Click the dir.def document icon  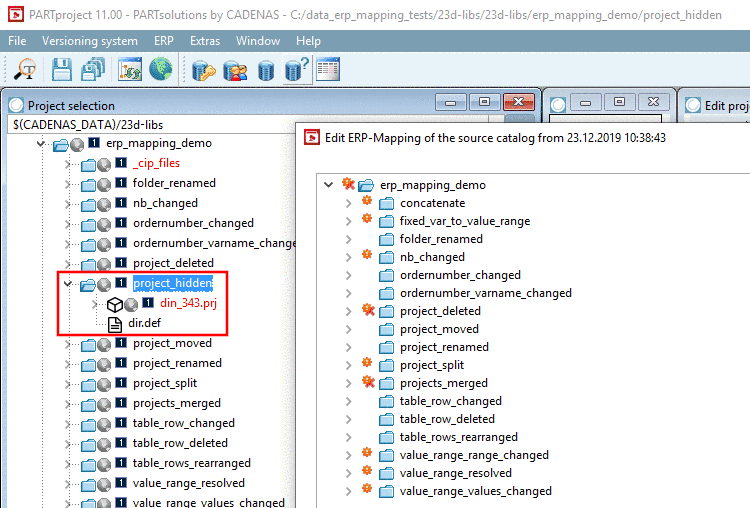click(x=115, y=324)
